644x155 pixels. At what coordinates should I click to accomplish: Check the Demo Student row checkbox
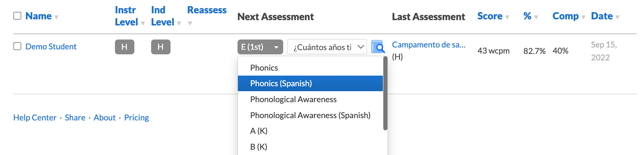[17, 46]
